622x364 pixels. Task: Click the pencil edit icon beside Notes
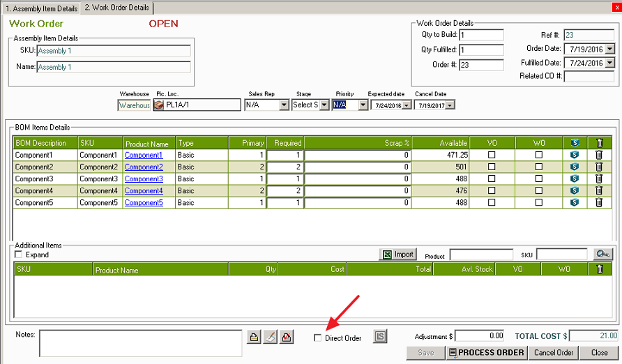pyautogui.click(x=271, y=338)
